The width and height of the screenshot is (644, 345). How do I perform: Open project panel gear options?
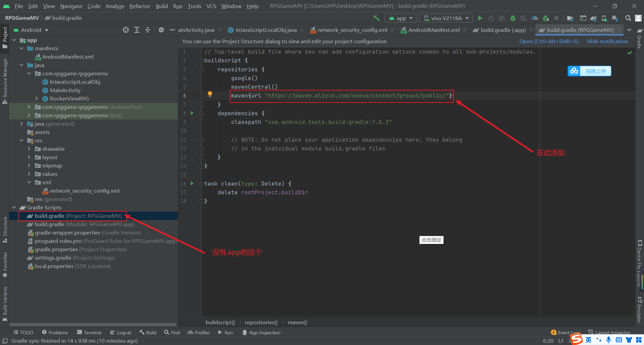click(161, 30)
